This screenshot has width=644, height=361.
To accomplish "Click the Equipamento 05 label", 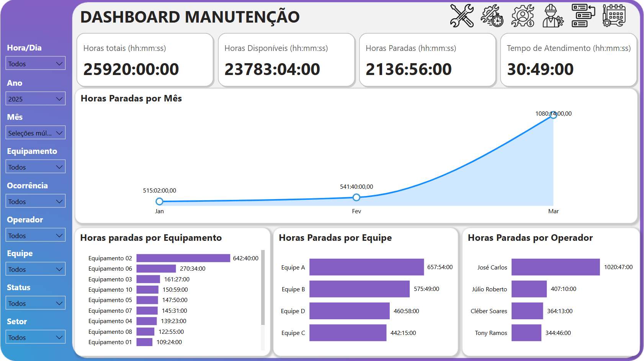I will [110, 300].
